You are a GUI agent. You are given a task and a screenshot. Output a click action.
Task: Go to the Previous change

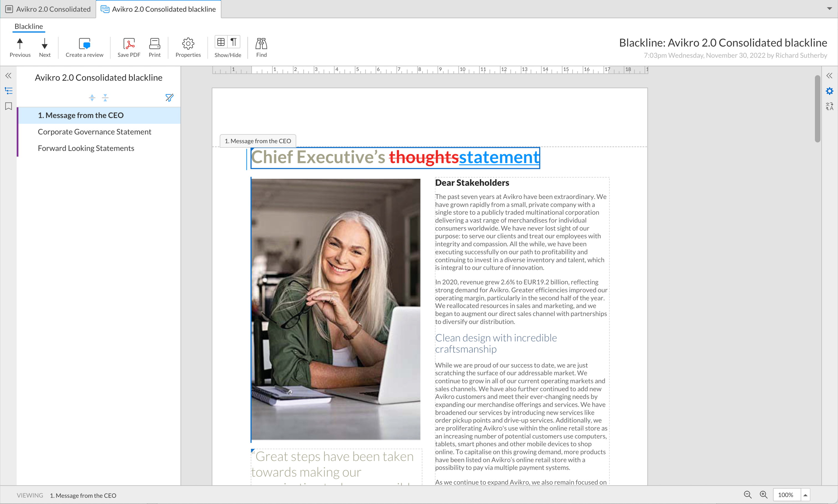pos(20,47)
